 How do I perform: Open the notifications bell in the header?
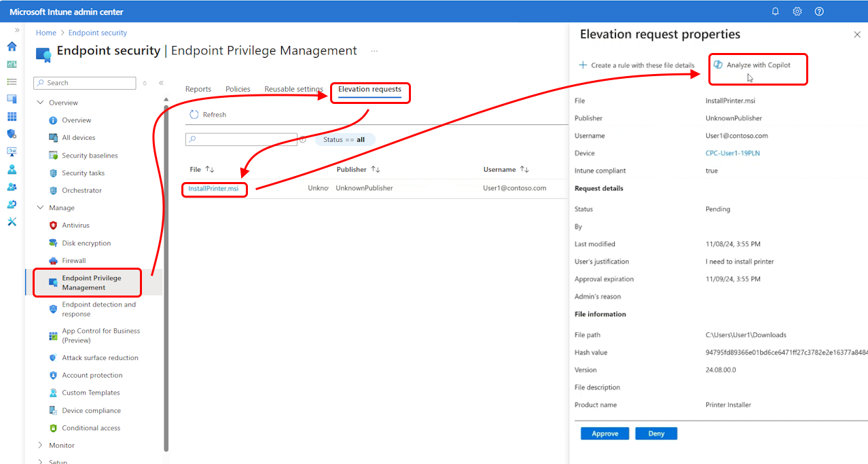(776, 12)
